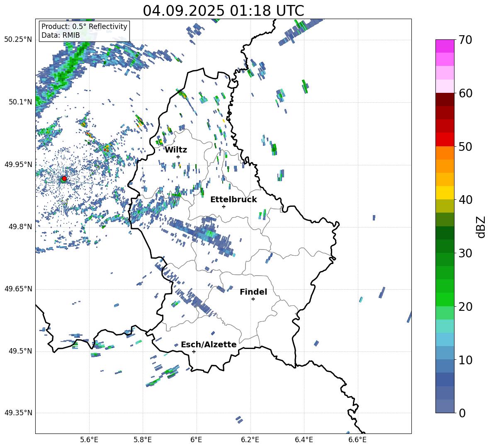Click the Wiltz city label
Screen dimensions: 491x448
(176, 150)
